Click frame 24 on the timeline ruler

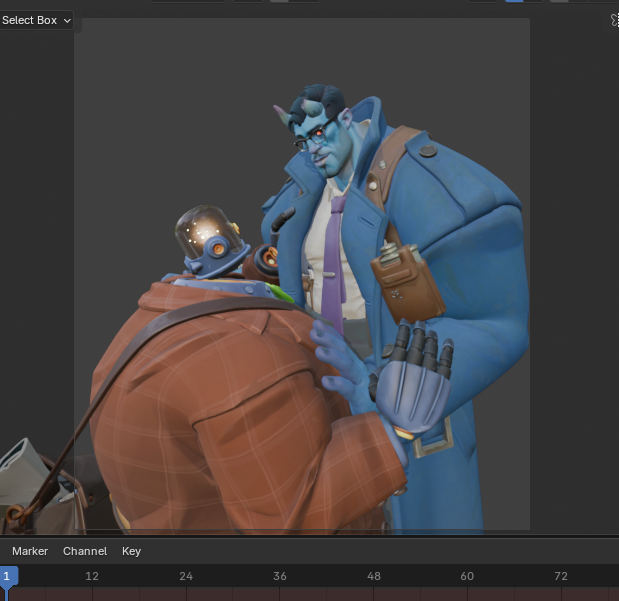(x=186, y=576)
